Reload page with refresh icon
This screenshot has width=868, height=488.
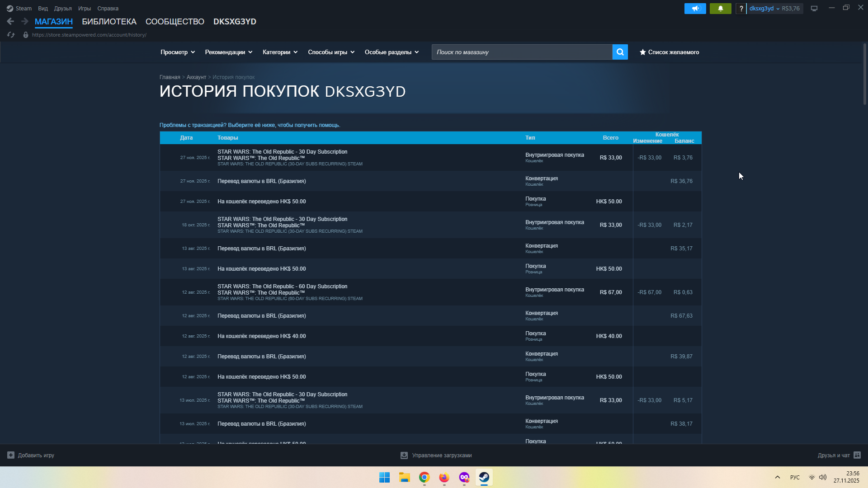point(11,35)
